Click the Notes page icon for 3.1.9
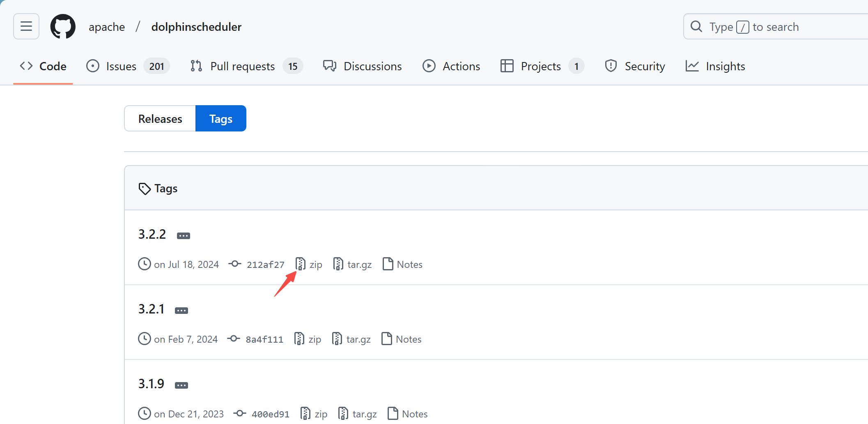The width and height of the screenshot is (868, 424). (393, 414)
